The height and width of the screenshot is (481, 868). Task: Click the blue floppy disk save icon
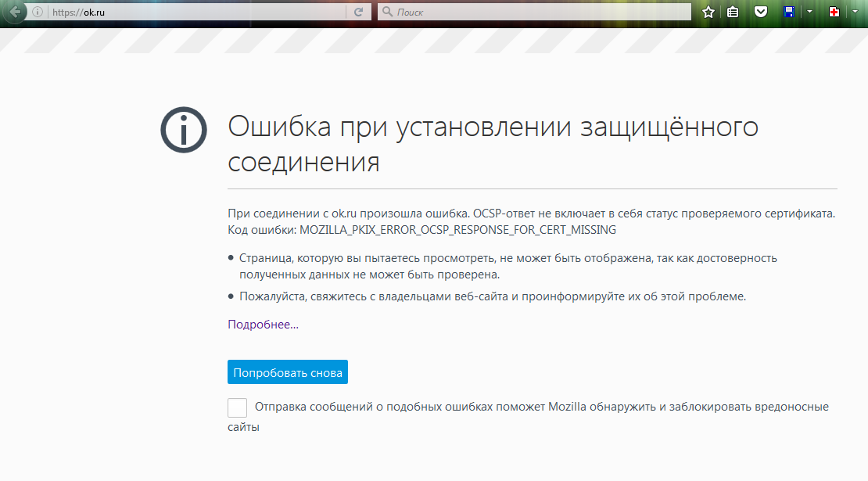pos(789,12)
